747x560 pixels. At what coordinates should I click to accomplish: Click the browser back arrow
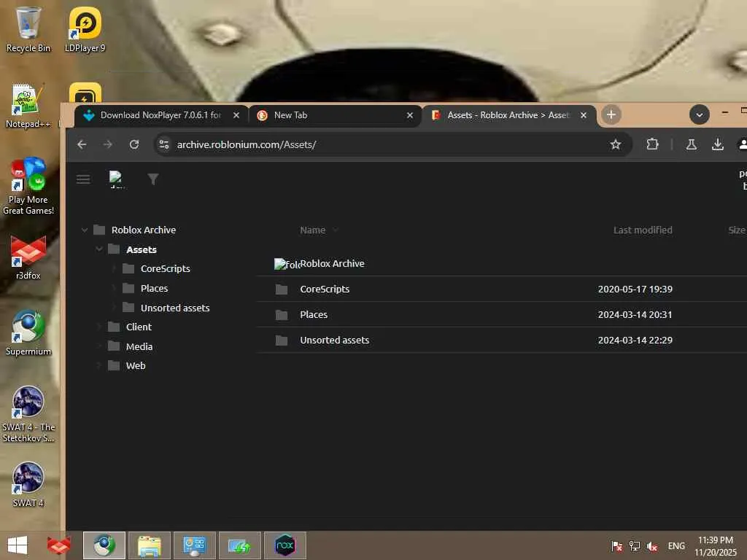pos(82,144)
